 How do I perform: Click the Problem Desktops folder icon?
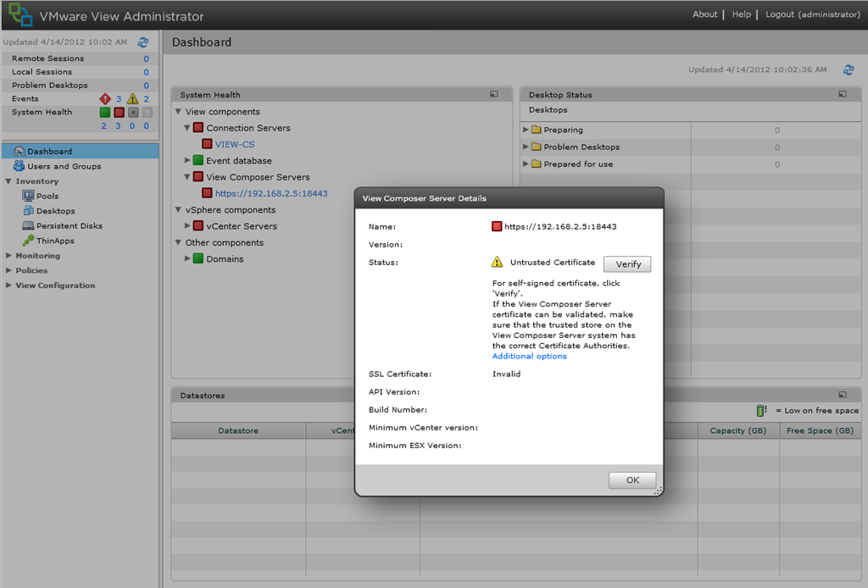coord(536,147)
